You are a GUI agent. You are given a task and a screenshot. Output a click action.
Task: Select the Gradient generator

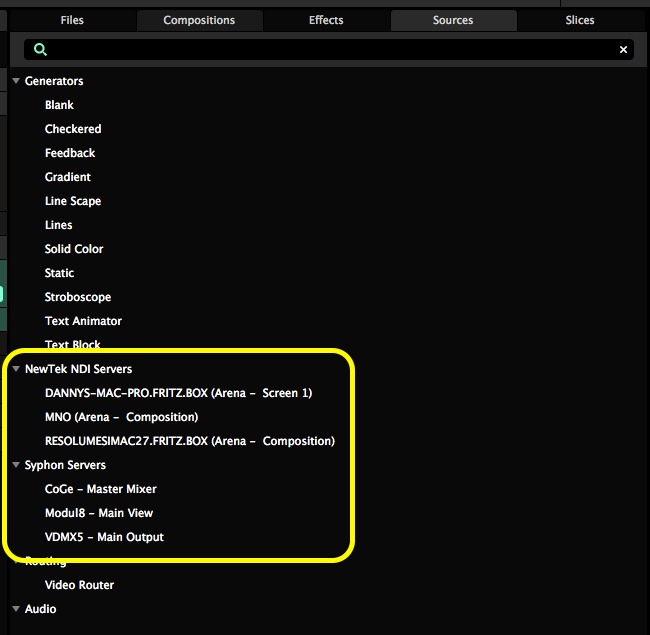pyautogui.click(x=68, y=177)
